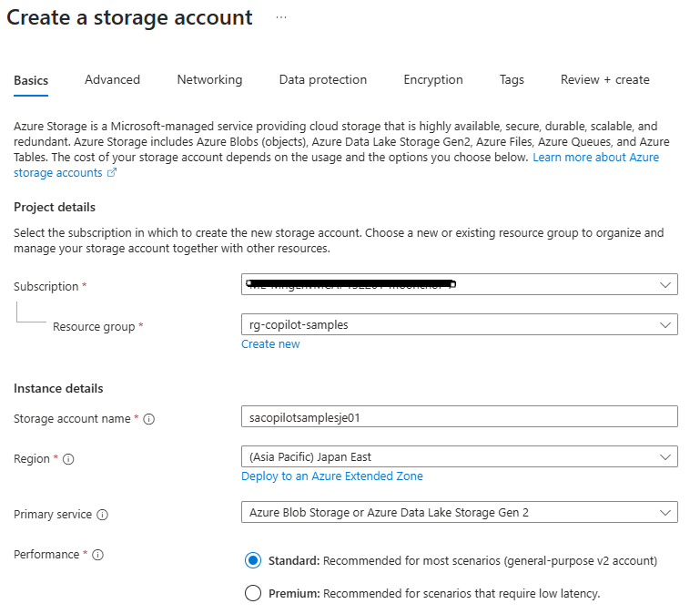Select Standard performance radio button

pos(253,560)
